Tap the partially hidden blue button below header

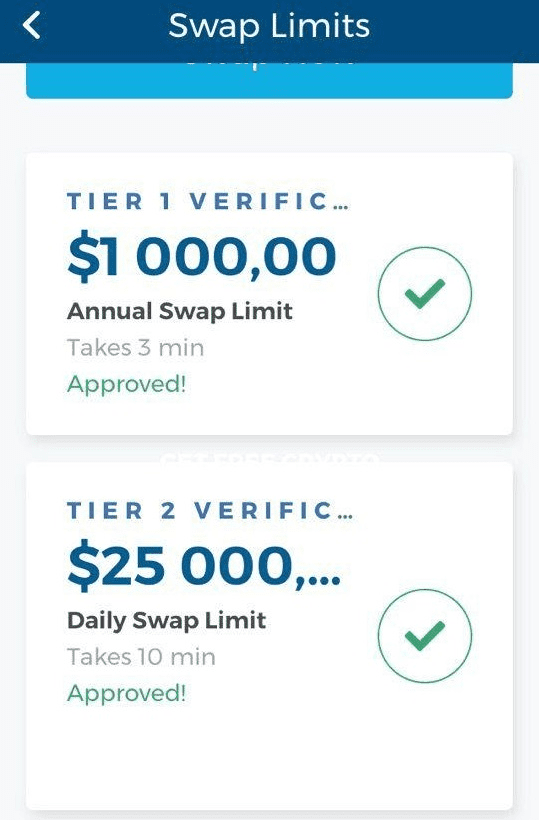[269, 81]
